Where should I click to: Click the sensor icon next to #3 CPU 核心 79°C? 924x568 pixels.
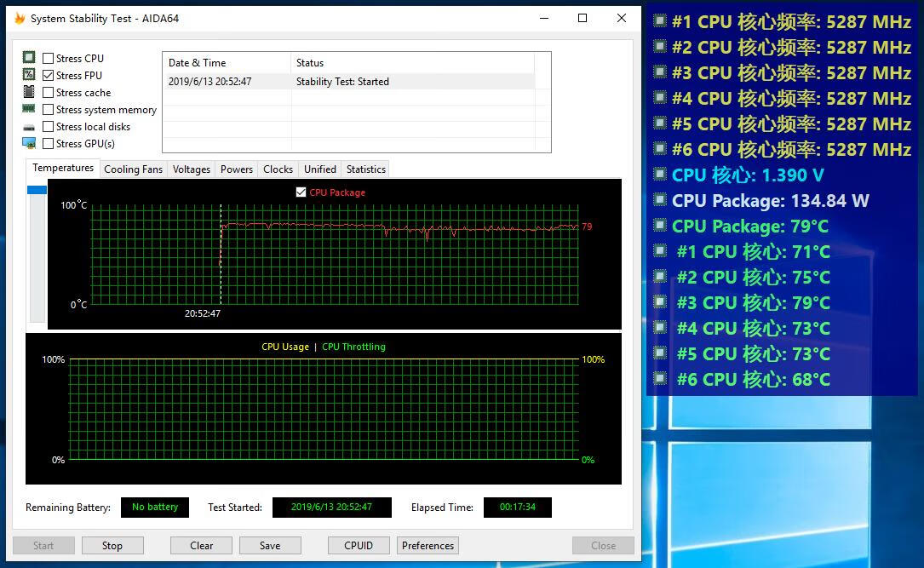660,301
